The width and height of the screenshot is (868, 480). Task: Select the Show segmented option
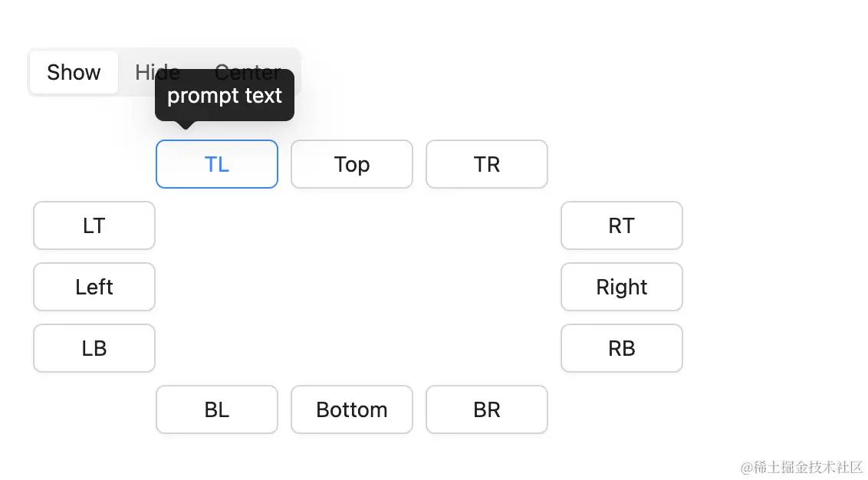click(x=74, y=73)
